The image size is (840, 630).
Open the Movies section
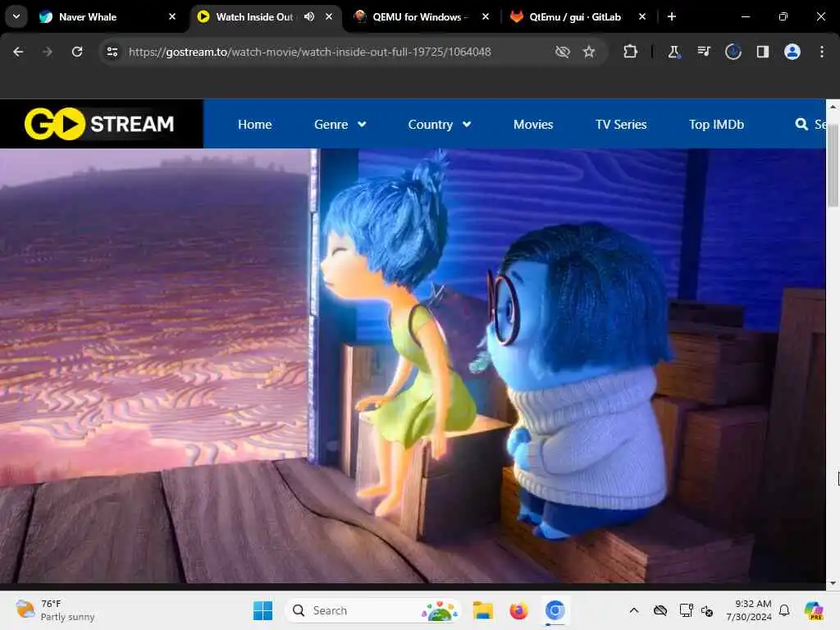click(x=533, y=125)
